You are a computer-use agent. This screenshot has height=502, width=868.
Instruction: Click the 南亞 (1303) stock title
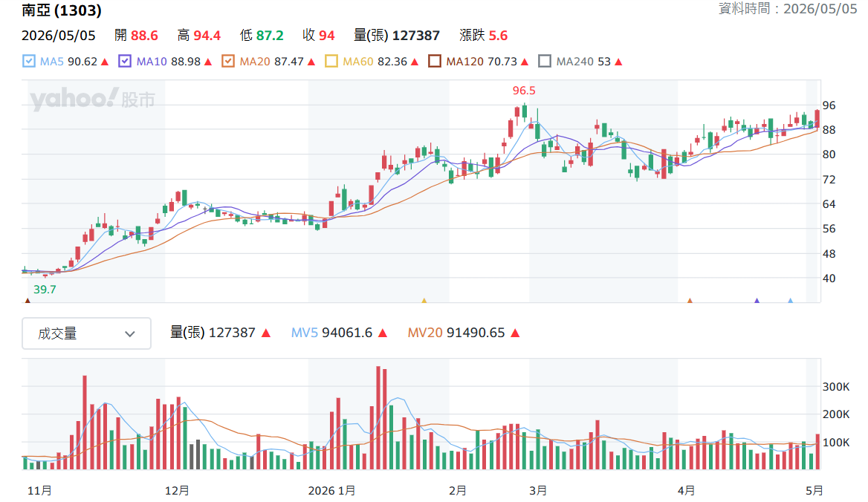(62, 10)
